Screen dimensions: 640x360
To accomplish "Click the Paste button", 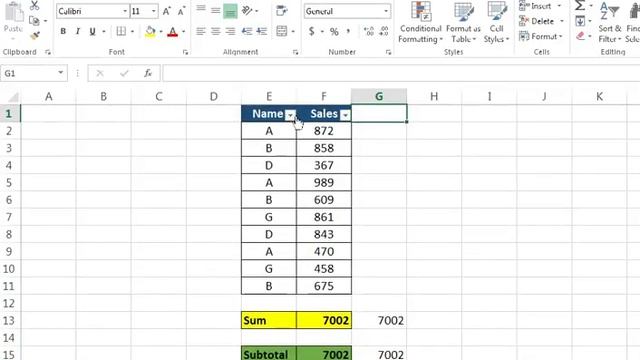I will tap(13, 20).
